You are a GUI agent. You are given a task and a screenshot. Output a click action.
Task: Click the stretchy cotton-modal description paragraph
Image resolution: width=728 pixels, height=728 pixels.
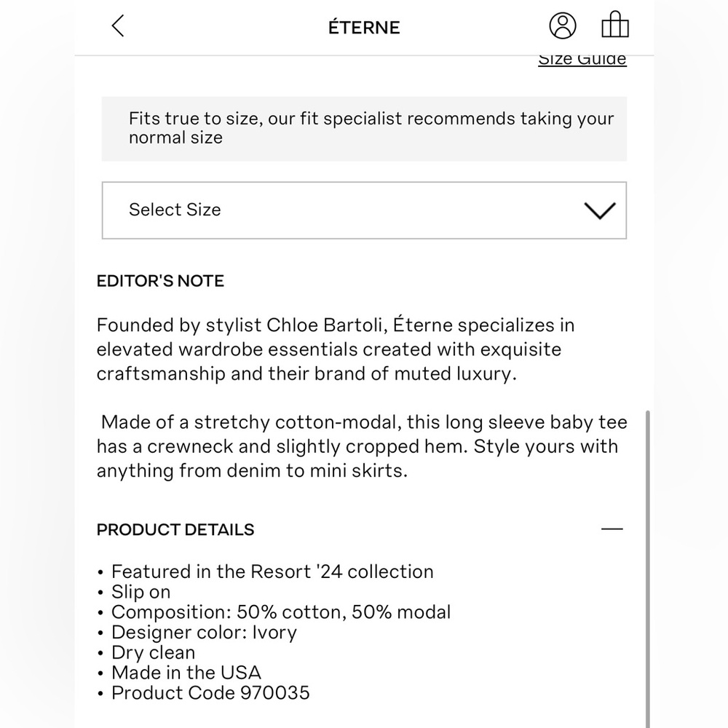point(360,446)
